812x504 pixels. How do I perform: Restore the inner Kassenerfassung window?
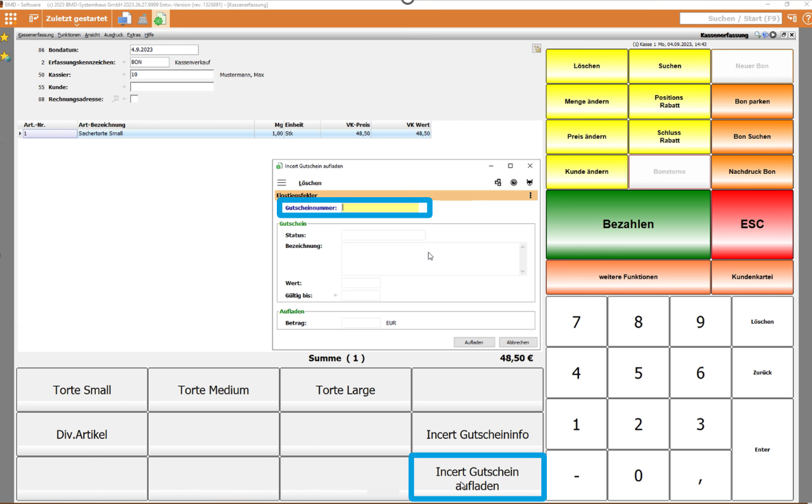[783, 35]
